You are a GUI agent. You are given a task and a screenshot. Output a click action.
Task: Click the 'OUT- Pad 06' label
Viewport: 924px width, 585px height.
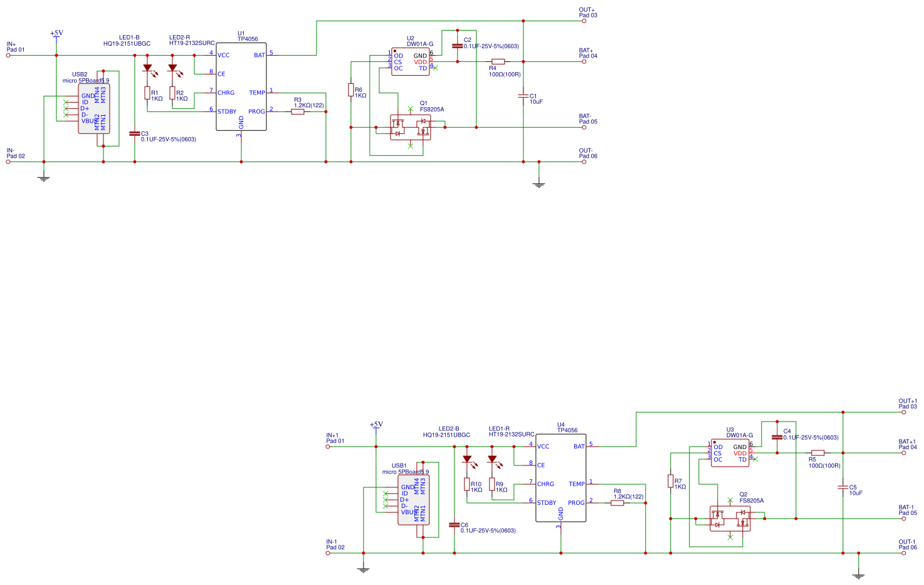[x=588, y=153]
